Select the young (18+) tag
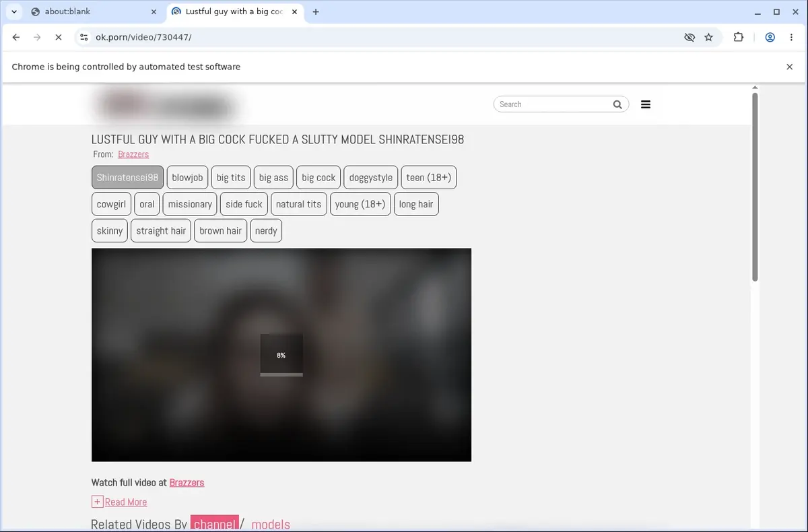This screenshot has width=808, height=532. (x=360, y=204)
